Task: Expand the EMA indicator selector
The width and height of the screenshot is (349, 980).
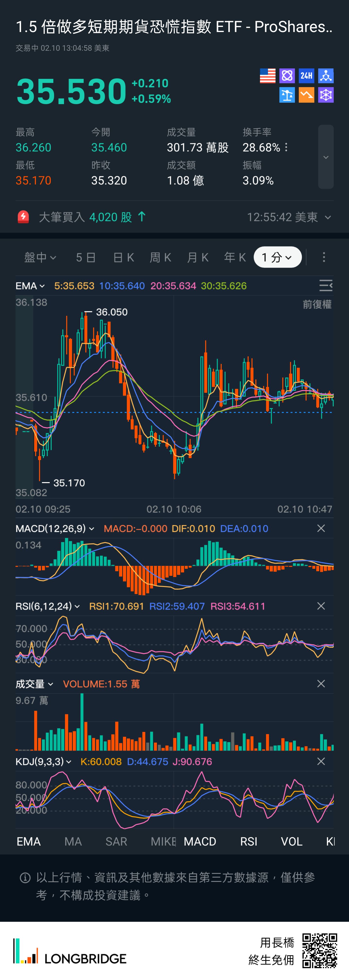Action: click(x=30, y=286)
